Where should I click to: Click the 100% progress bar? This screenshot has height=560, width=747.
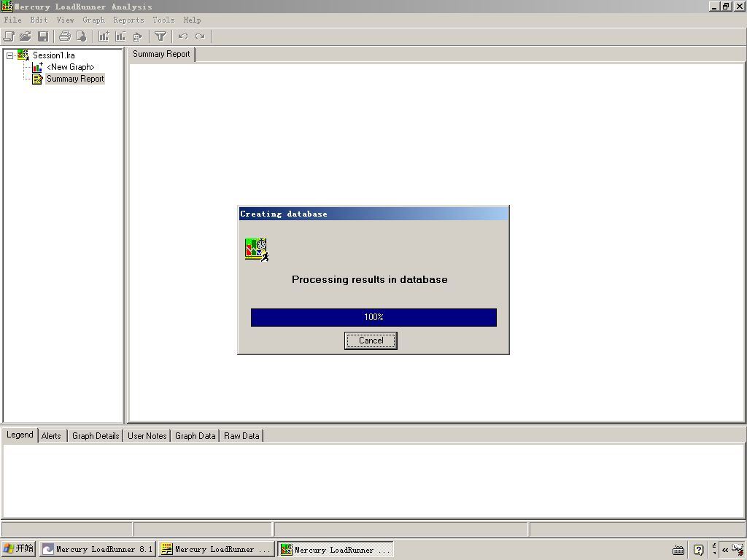(x=373, y=317)
